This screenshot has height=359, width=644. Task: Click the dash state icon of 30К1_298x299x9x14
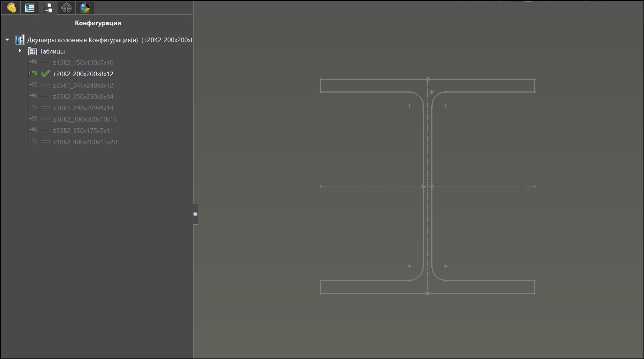[x=45, y=107]
